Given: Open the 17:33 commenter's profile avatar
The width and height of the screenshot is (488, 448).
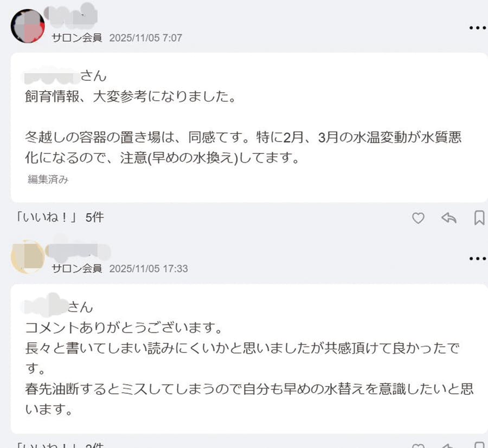Looking at the screenshot, I should 28,257.
